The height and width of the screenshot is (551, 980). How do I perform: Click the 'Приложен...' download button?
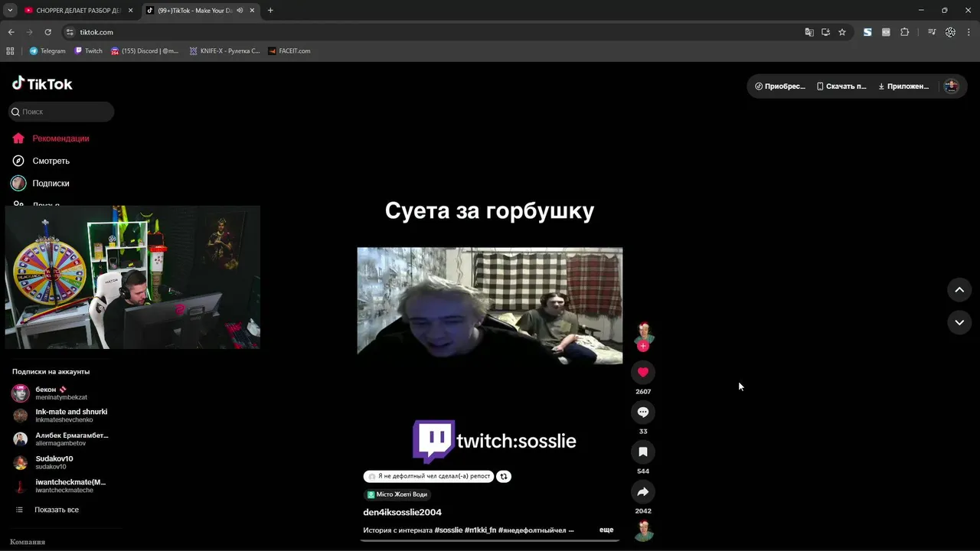coord(903,86)
